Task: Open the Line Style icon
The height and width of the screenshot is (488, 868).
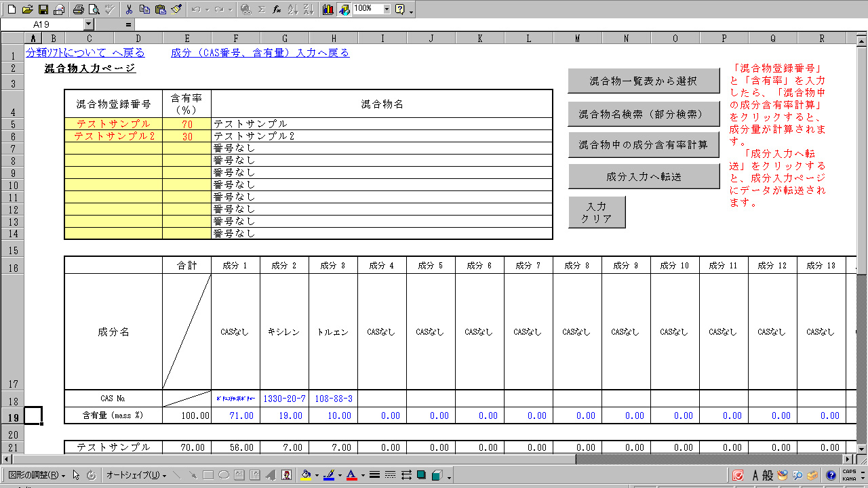Action: click(375, 475)
